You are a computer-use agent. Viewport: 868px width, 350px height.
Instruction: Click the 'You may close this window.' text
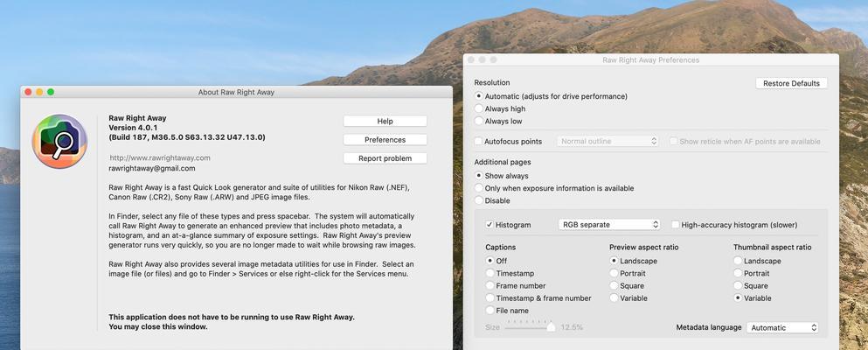coord(158,326)
